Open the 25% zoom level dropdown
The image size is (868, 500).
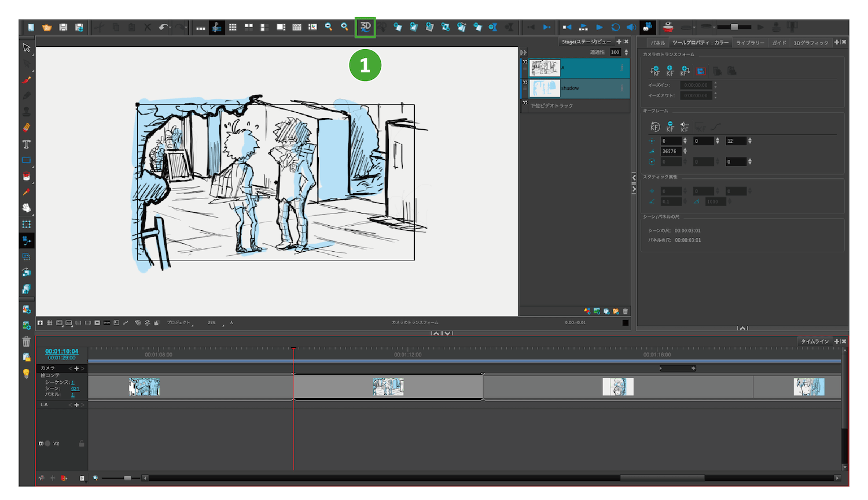click(x=215, y=323)
